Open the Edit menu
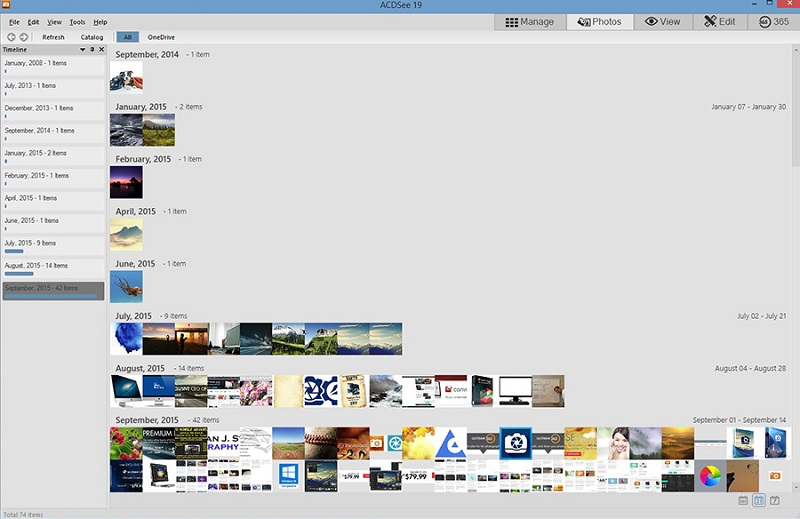This screenshot has width=800, height=519. (33, 22)
